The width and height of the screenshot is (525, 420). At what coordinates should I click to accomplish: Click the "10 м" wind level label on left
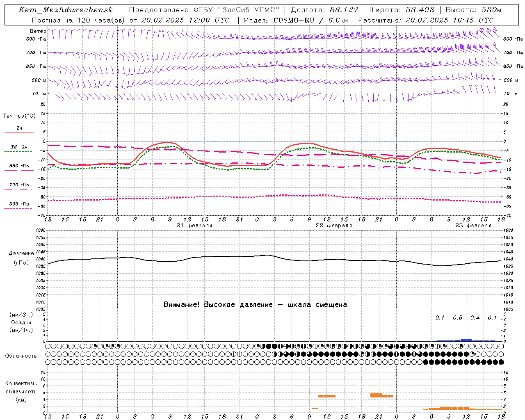pyautogui.click(x=39, y=94)
